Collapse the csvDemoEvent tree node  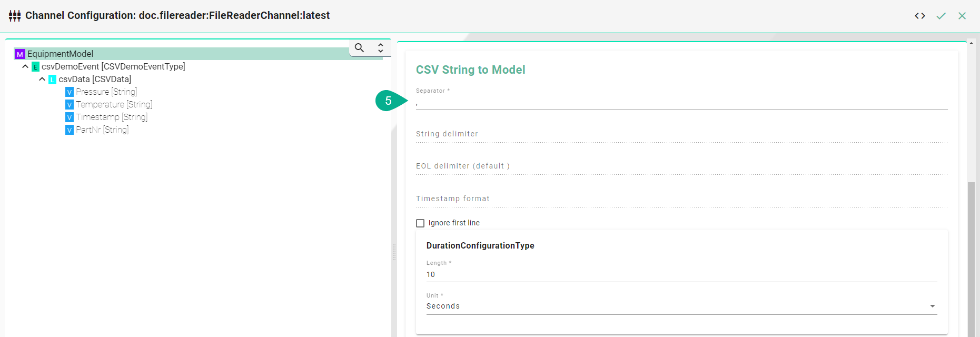click(x=25, y=66)
